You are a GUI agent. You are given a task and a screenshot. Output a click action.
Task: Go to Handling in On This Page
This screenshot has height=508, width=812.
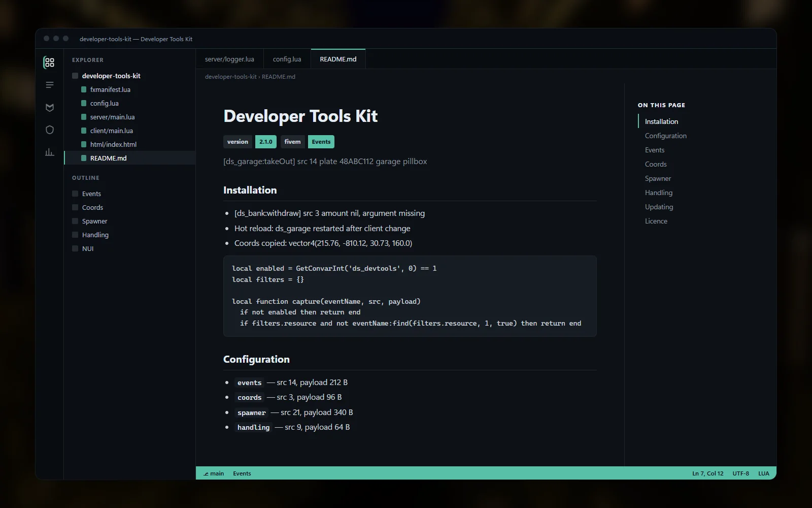[658, 193]
